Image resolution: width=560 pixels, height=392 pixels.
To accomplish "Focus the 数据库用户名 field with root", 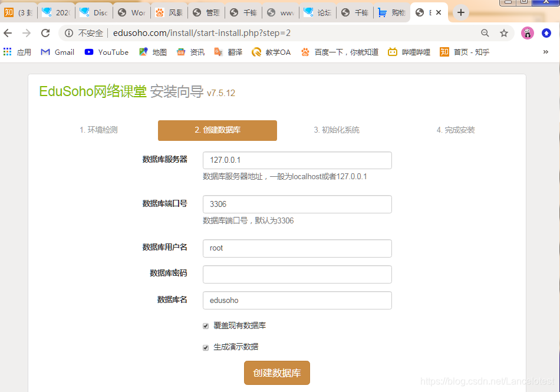I will pyautogui.click(x=297, y=249).
